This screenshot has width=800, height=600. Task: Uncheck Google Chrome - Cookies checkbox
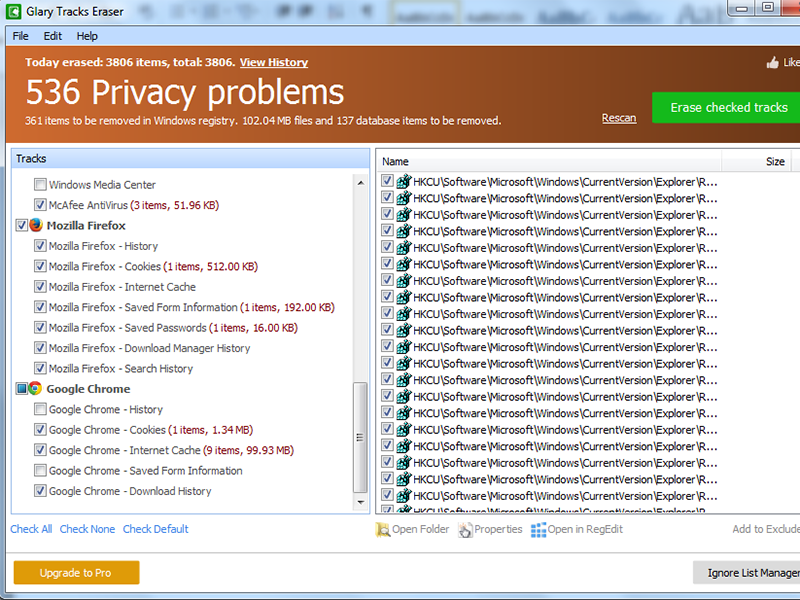[40, 429]
